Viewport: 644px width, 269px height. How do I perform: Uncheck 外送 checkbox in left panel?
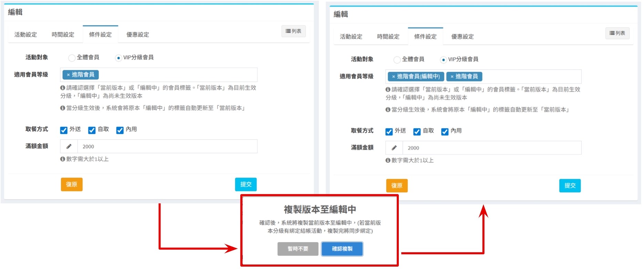click(x=64, y=130)
